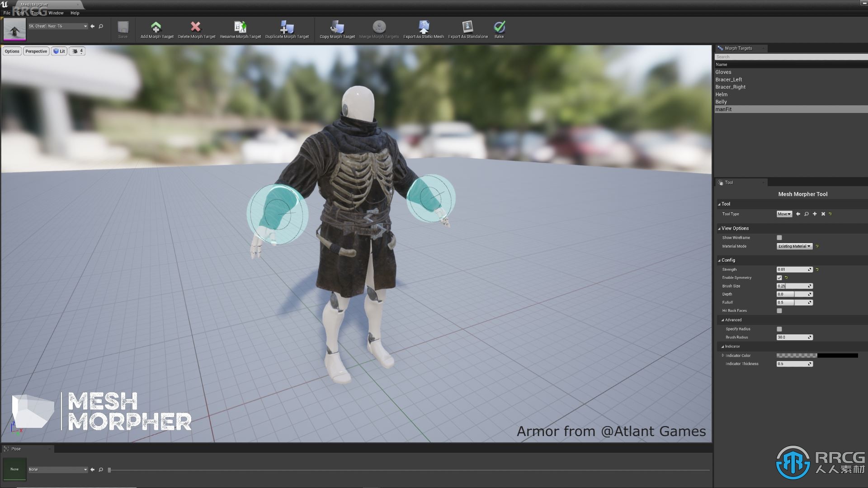Toggle Show Wireframe checkbox
868x488 pixels.
coord(779,237)
